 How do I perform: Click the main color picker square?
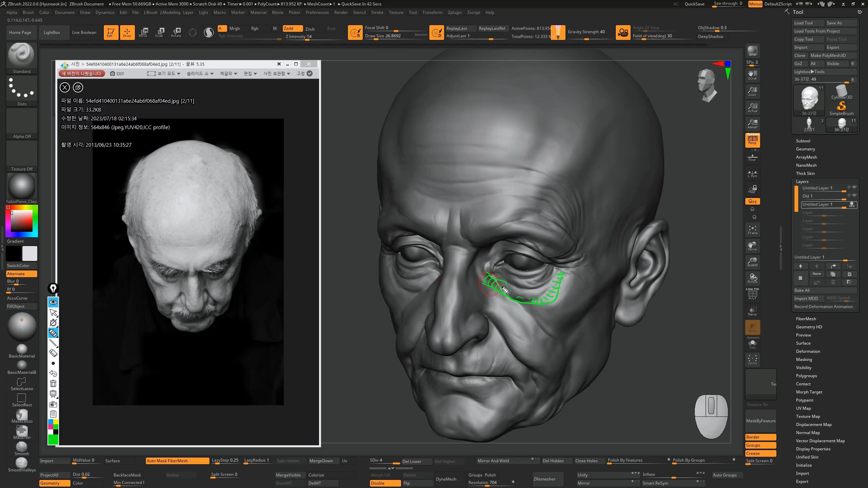tap(22, 221)
